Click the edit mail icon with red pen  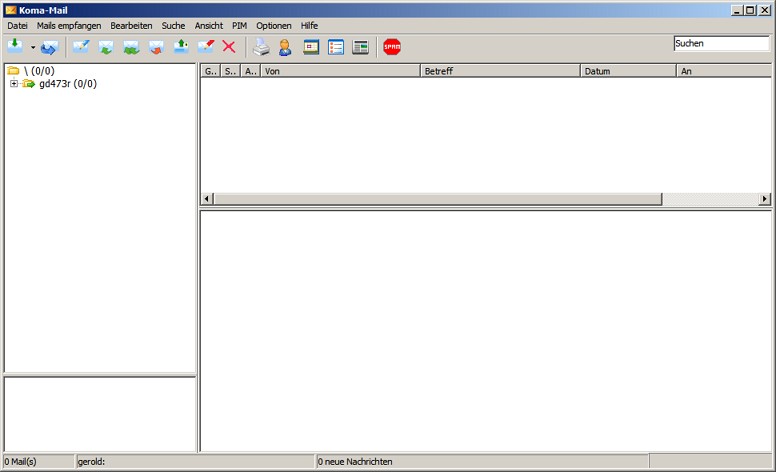[205, 47]
